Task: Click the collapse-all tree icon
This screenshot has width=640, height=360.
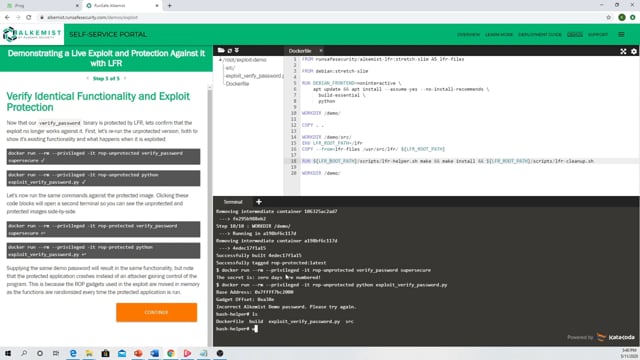Action: coord(237,51)
